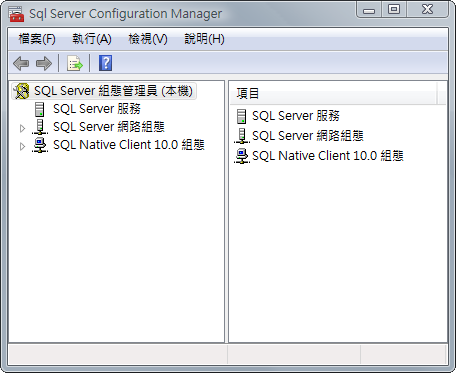This screenshot has width=456, height=373.
Task: Click the Forward arrow toolbar icon
Action: (x=44, y=63)
